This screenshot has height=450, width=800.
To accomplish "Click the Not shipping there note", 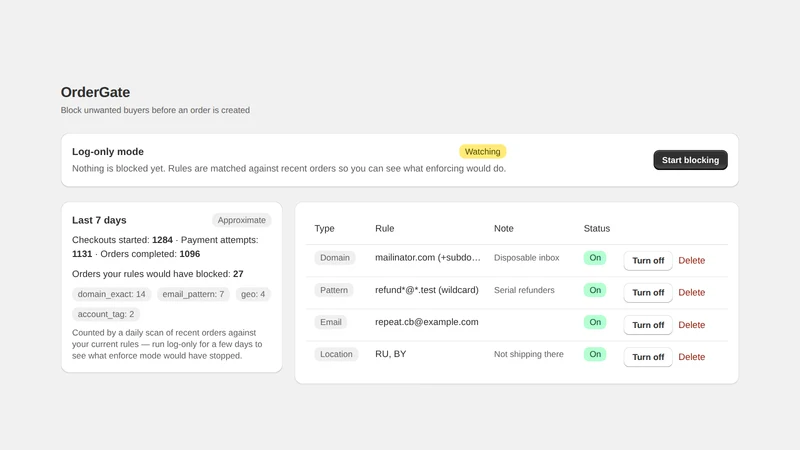I will pos(529,354).
